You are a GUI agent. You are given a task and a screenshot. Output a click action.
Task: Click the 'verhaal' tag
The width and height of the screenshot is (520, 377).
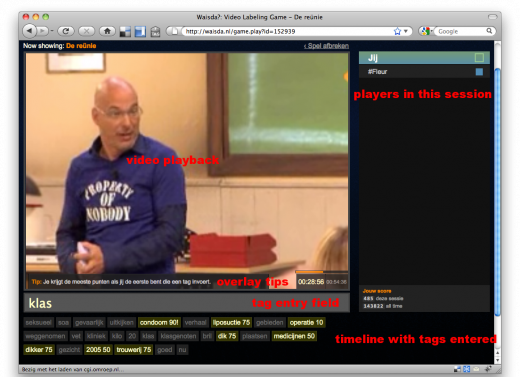tap(195, 322)
